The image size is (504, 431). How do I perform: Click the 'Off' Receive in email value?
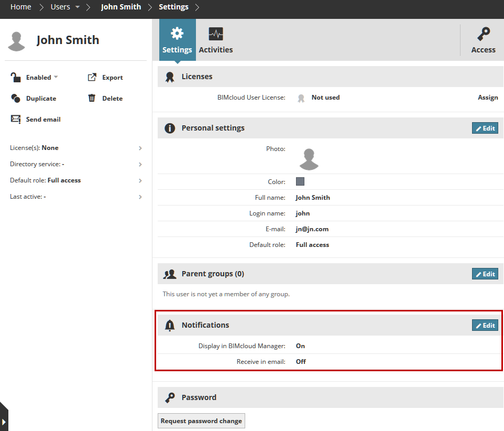[x=301, y=361]
